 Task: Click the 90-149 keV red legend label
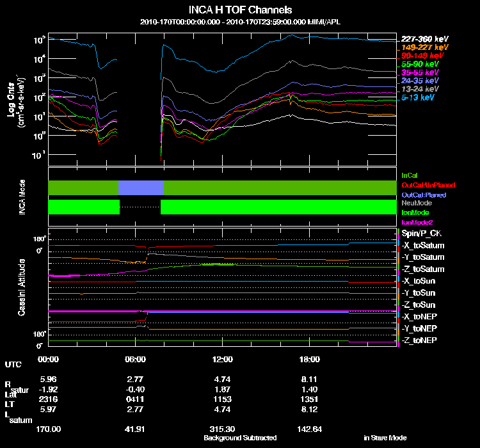coord(422,56)
